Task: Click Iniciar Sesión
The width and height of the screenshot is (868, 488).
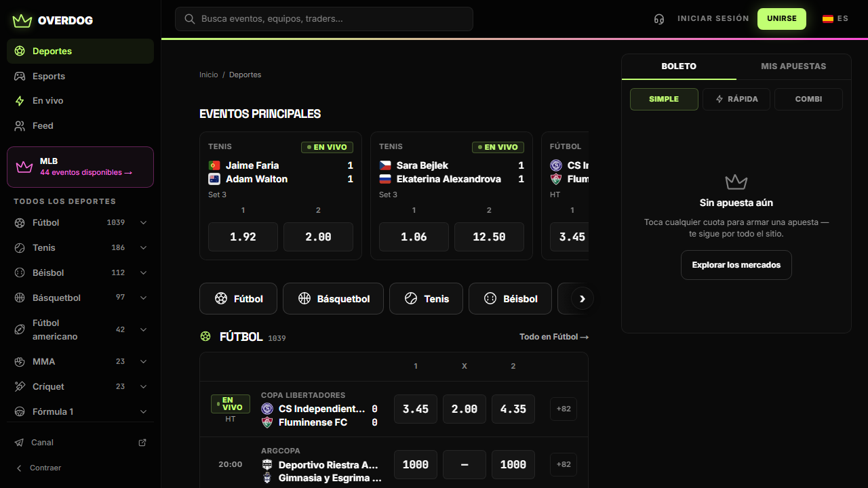Action: click(x=713, y=19)
